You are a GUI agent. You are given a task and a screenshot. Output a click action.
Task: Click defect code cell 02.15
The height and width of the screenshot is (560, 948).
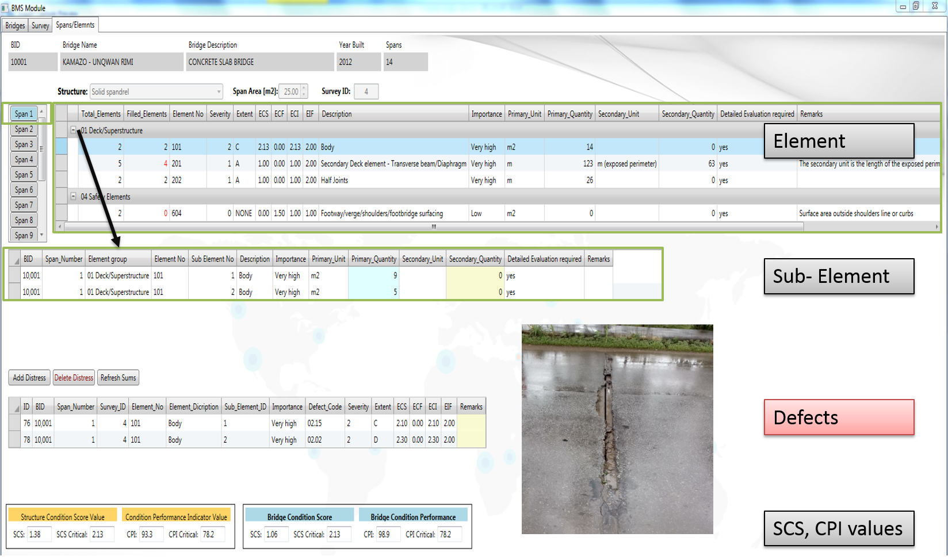[x=325, y=423]
